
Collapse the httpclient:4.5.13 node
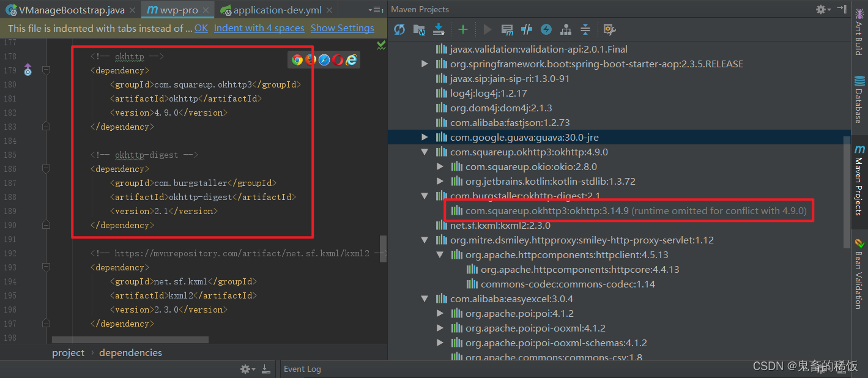click(440, 255)
